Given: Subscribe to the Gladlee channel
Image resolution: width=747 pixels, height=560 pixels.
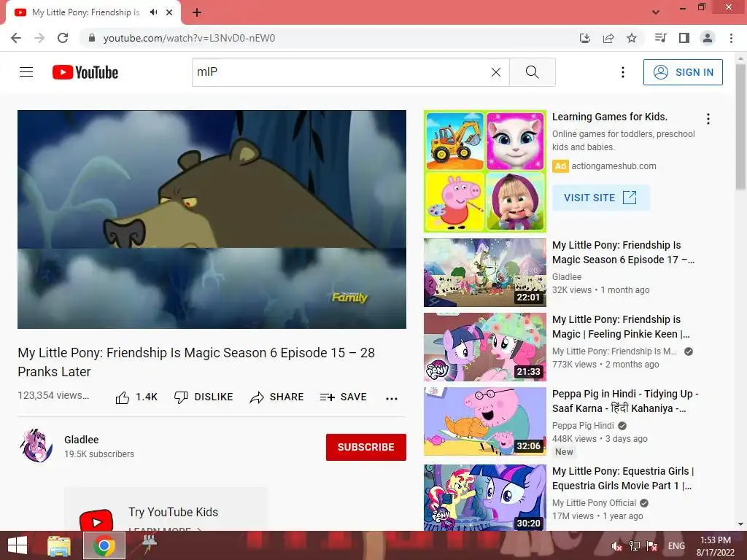Looking at the screenshot, I should tap(366, 447).
